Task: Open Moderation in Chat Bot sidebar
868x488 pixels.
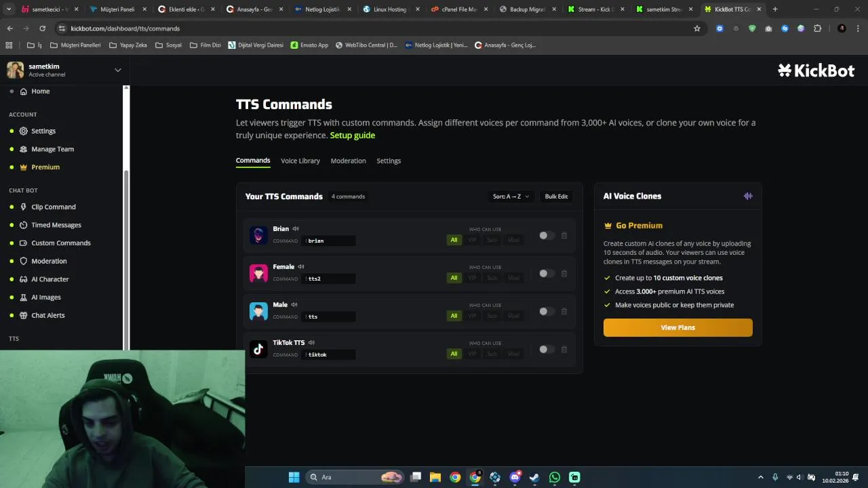Action: pos(49,261)
